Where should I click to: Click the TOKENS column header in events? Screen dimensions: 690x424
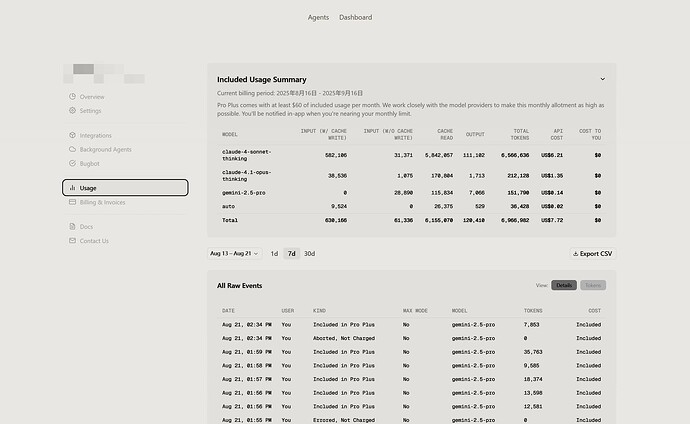pos(533,311)
